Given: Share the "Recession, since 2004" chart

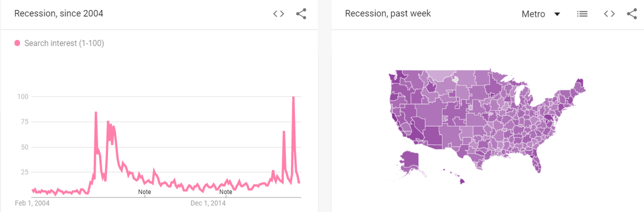Looking at the screenshot, I should tap(301, 14).
